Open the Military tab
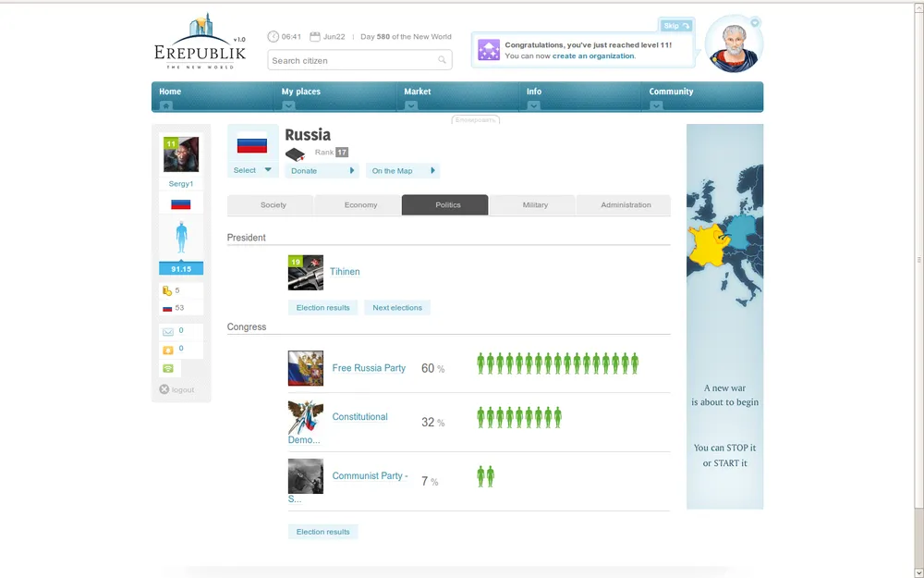Viewport: 924px width, 578px height. click(535, 205)
